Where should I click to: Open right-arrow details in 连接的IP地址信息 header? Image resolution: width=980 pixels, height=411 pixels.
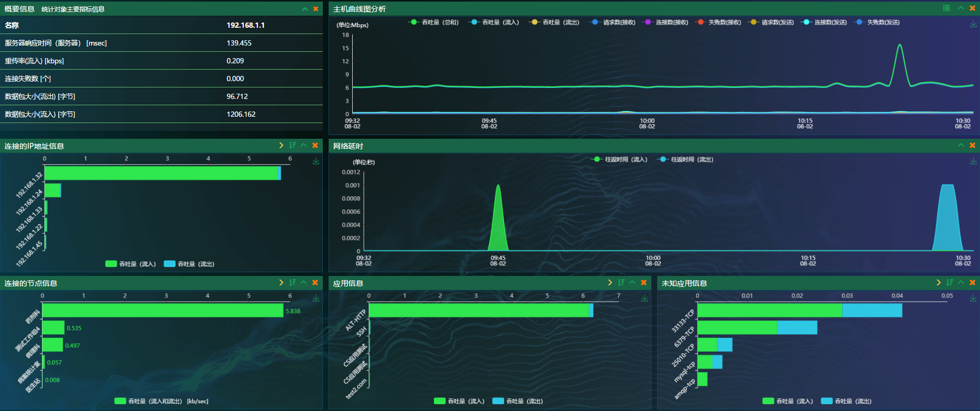click(281, 145)
